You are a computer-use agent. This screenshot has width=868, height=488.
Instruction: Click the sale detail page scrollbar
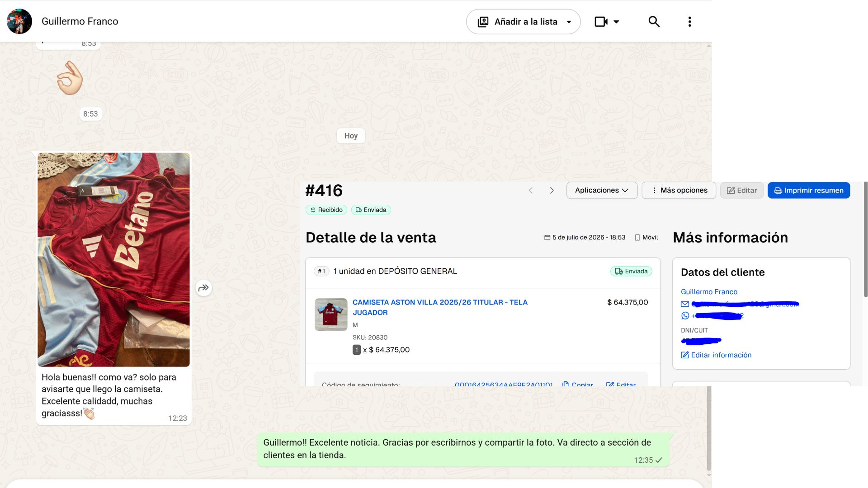tap(865, 239)
